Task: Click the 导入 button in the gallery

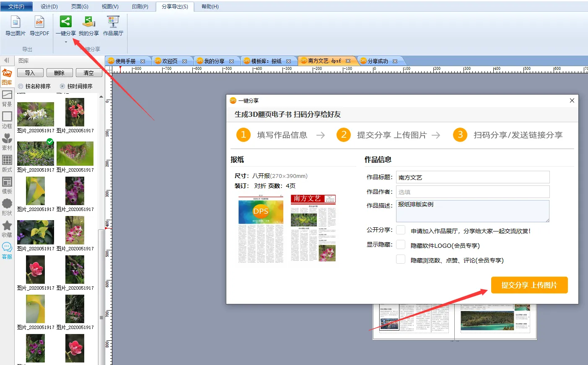Action: tap(30, 73)
